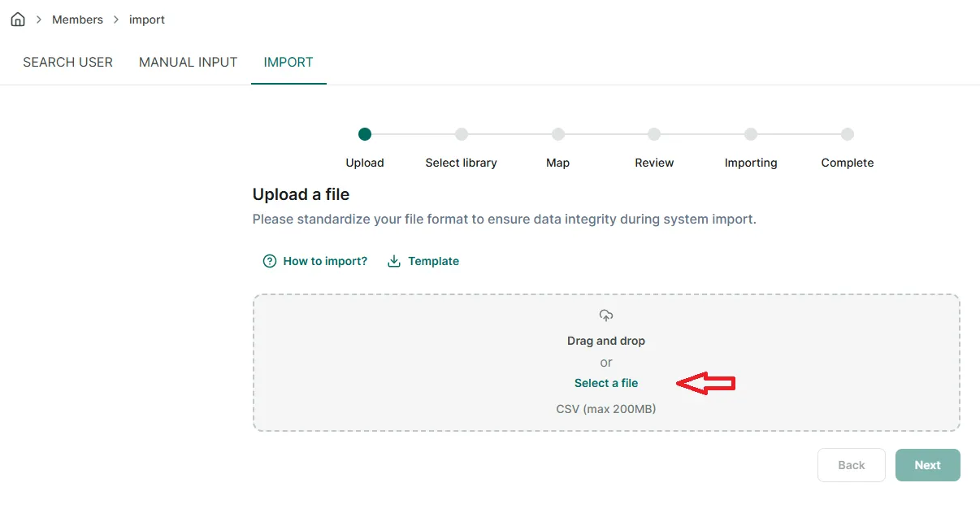Click the import breadcrumb item
The width and height of the screenshot is (980, 509).
pos(147,20)
